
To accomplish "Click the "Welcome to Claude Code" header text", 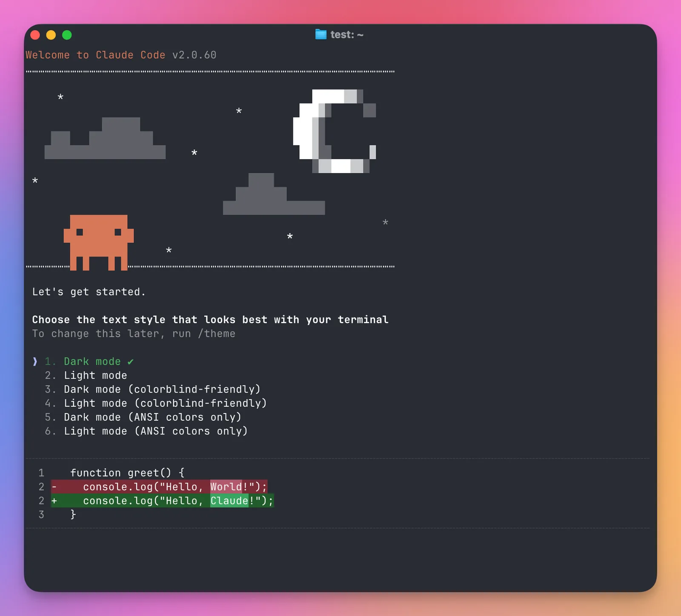I will [x=95, y=55].
